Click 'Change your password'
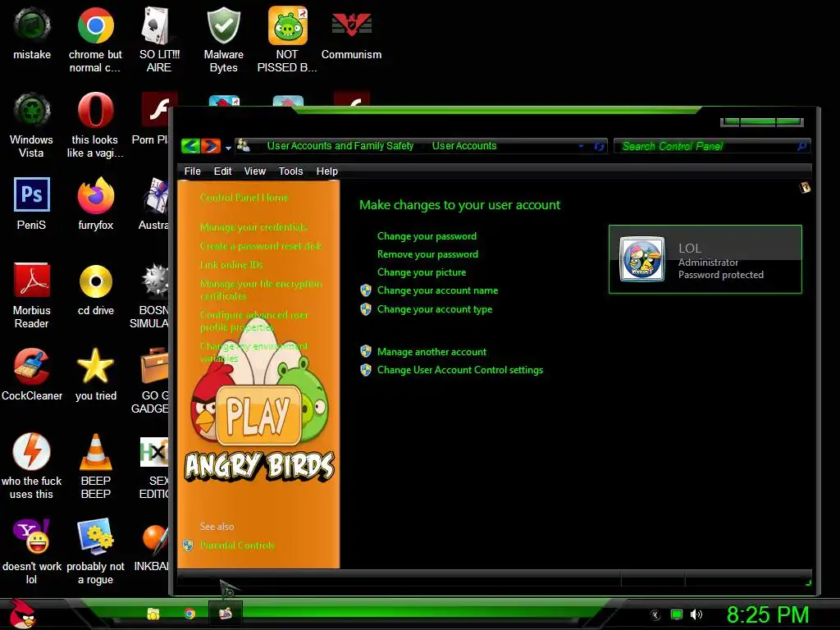The width and height of the screenshot is (840, 630). [x=427, y=236]
